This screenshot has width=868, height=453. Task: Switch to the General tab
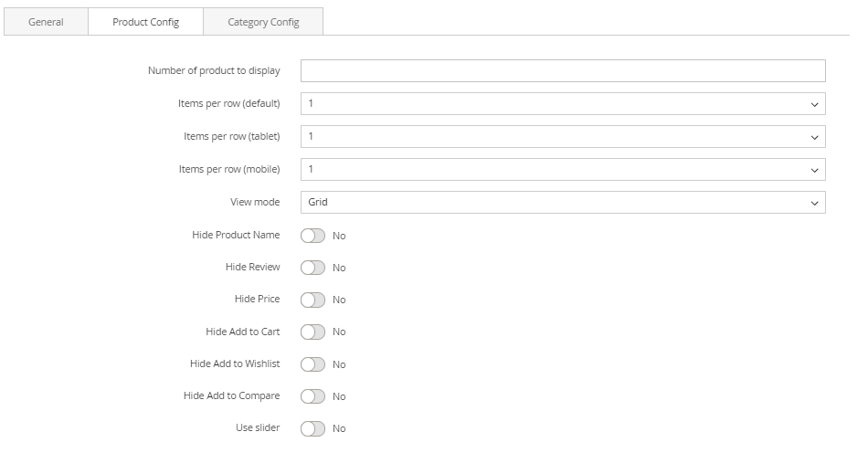pyautogui.click(x=46, y=22)
